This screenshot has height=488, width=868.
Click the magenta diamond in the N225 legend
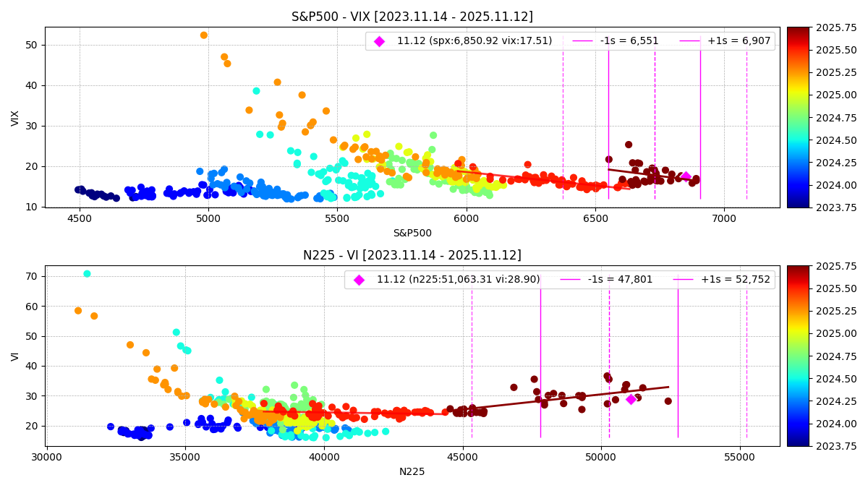(x=359, y=280)
